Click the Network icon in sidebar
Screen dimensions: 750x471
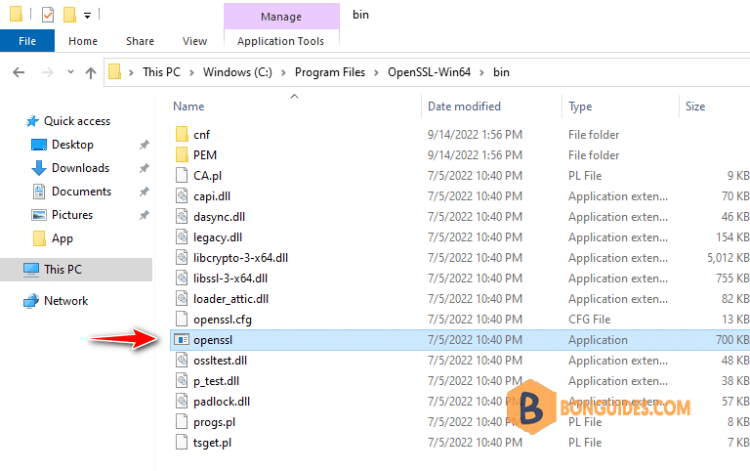31,301
